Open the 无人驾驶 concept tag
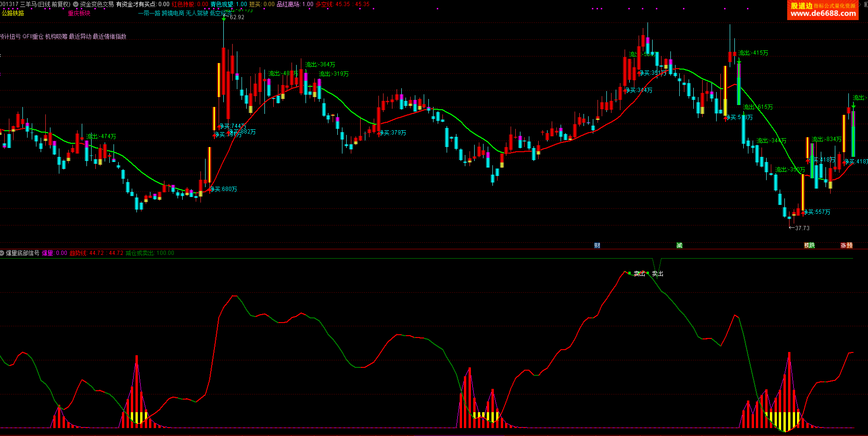 197,13
